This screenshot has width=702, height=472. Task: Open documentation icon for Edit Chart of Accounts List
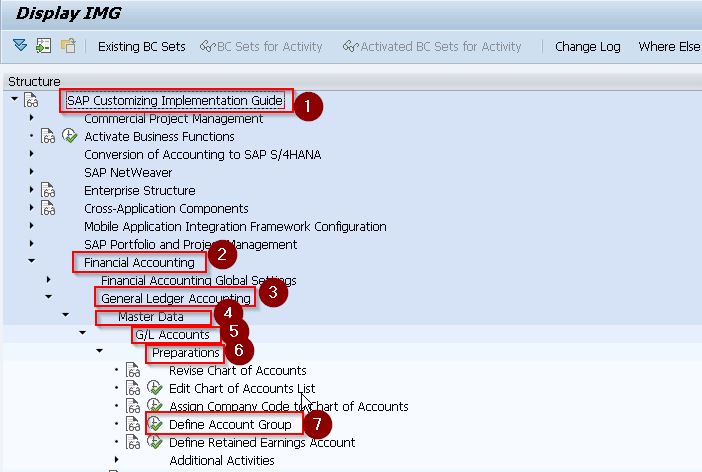[133, 388]
